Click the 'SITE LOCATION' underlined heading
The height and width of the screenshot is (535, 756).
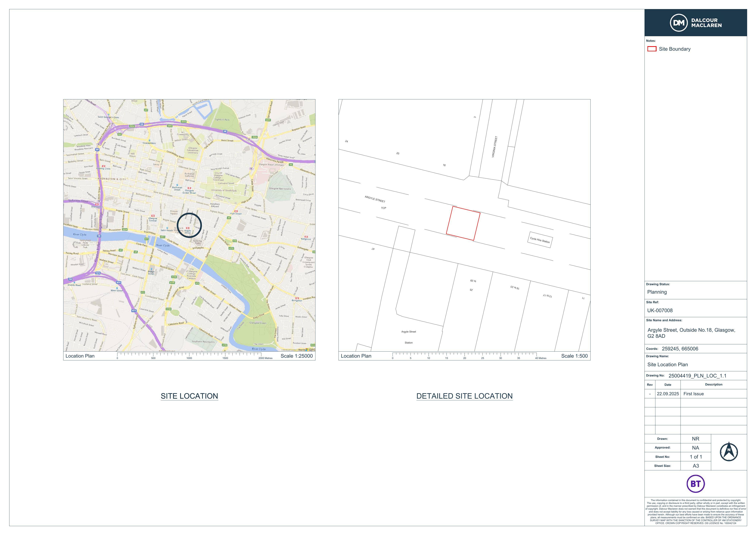click(189, 396)
